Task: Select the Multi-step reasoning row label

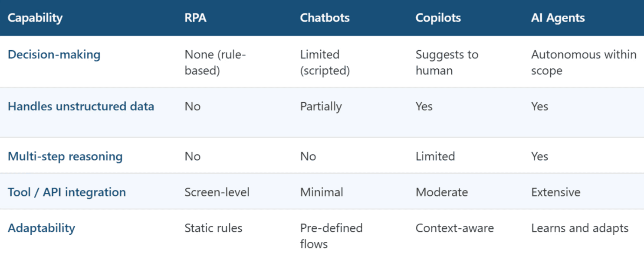Action: (x=65, y=156)
